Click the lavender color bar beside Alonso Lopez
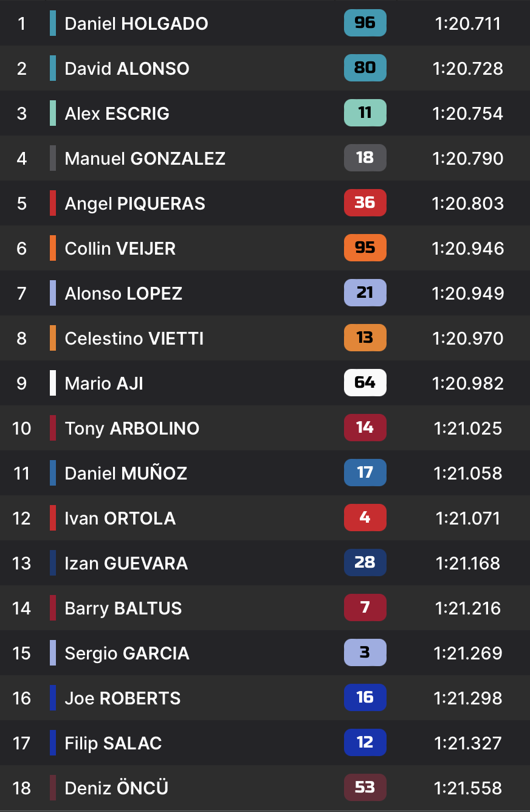530x812 pixels. coord(53,293)
